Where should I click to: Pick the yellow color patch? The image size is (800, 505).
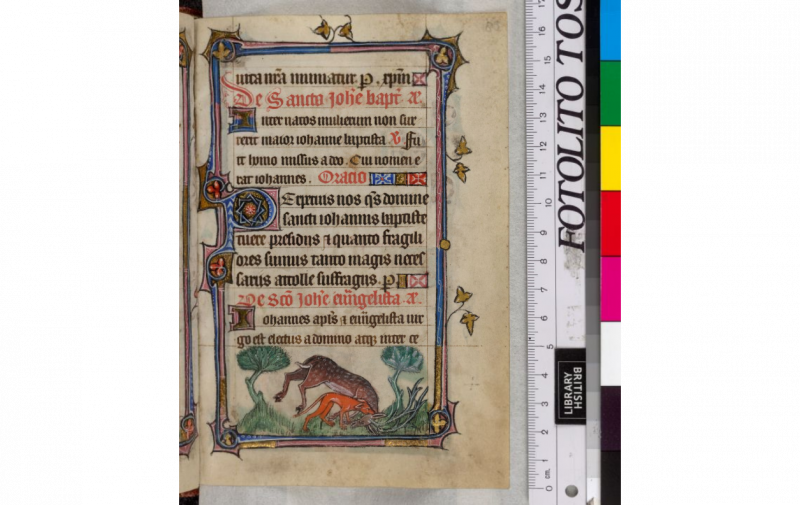[x=610, y=157]
